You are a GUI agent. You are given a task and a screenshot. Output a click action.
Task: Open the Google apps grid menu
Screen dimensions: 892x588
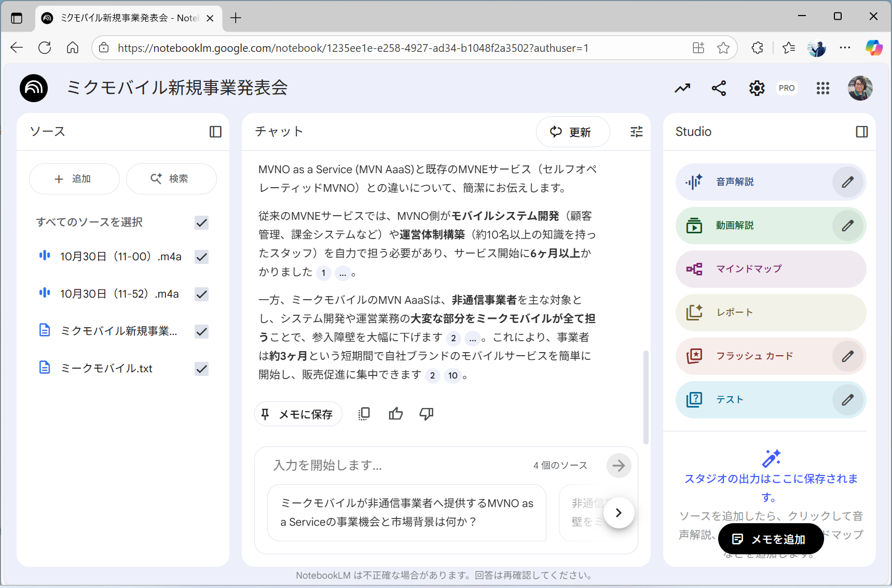click(823, 88)
